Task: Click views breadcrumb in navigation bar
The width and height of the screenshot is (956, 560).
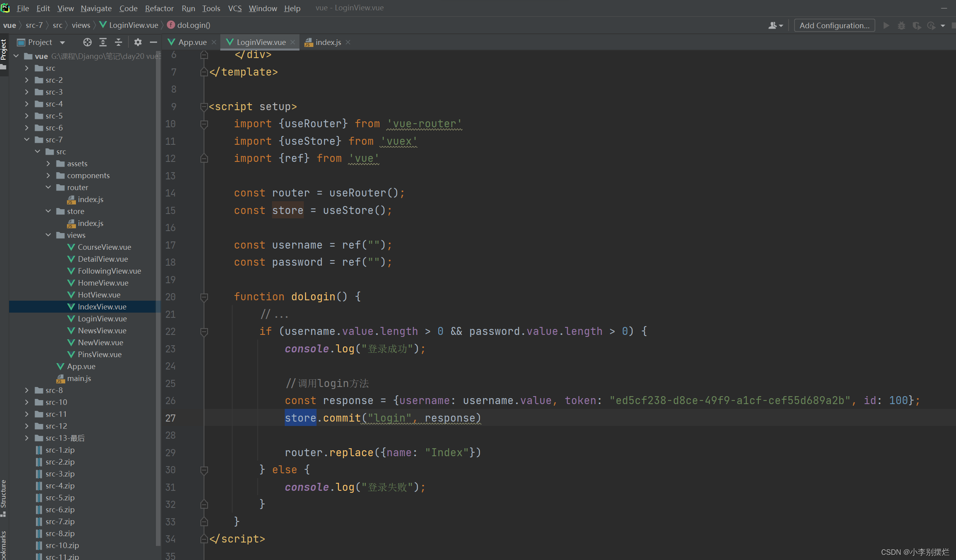Action: [81, 25]
